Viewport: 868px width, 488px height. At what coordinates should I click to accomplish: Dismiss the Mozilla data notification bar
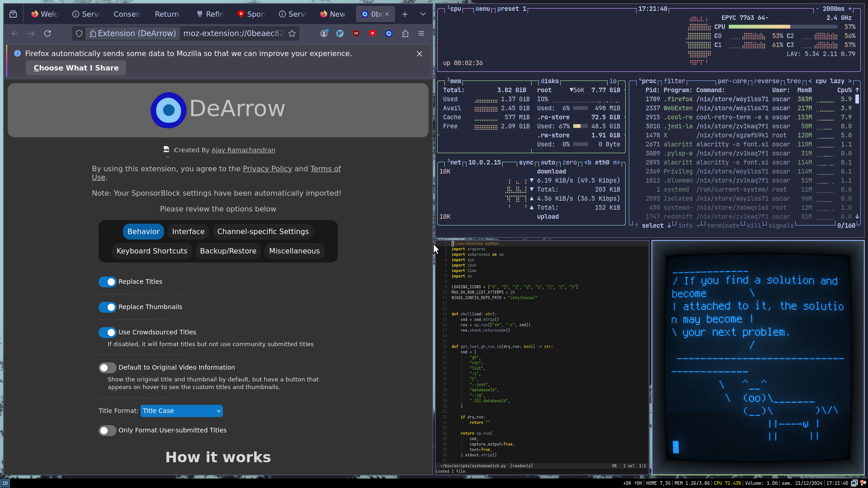tap(420, 54)
